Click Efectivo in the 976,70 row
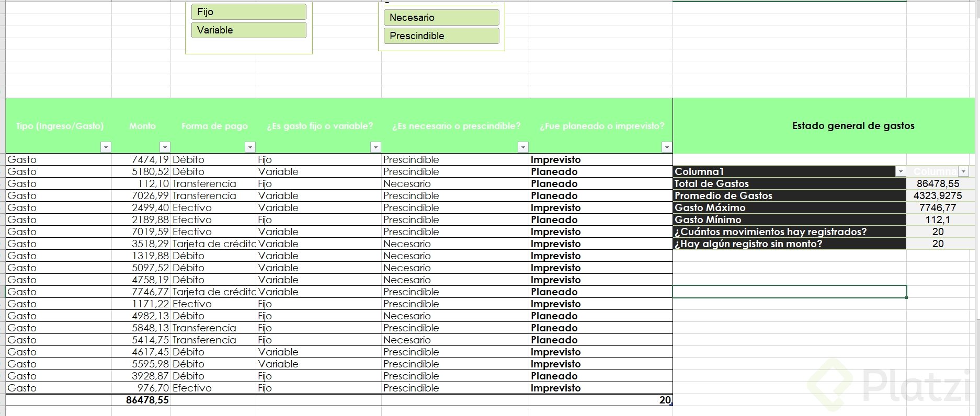 pos(192,388)
